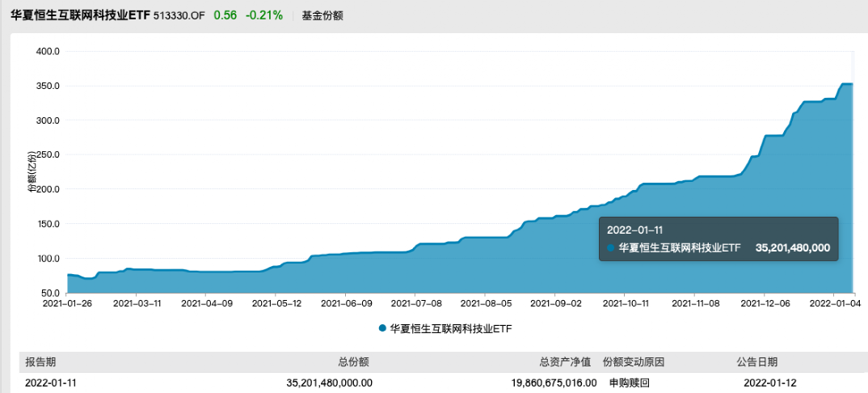Screen dimensions: 868x393
Task: Click x-axis label 2022-01-04
Action: 834,303
